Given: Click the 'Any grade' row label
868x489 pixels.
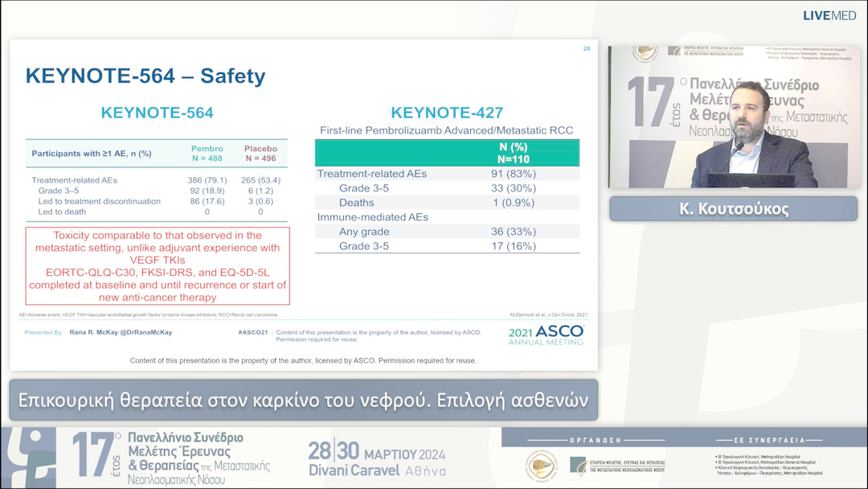Looking at the screenshot, I should (364, 232).
